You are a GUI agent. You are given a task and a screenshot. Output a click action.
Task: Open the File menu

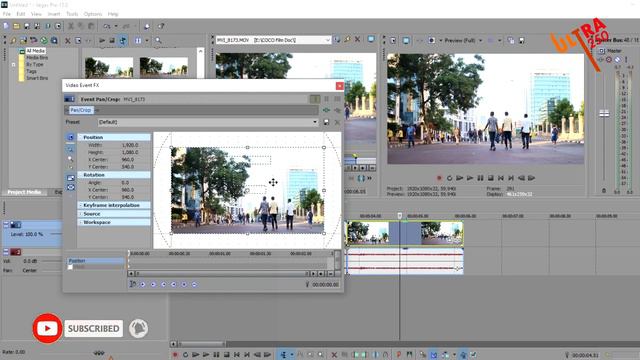(x=7, y=14)
